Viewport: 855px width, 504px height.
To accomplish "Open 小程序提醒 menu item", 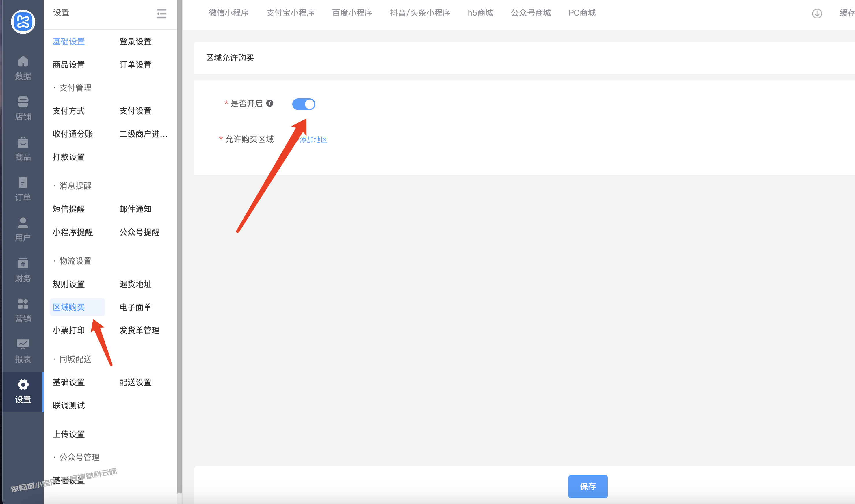I will pyautogui.click(x=73, y=232).
